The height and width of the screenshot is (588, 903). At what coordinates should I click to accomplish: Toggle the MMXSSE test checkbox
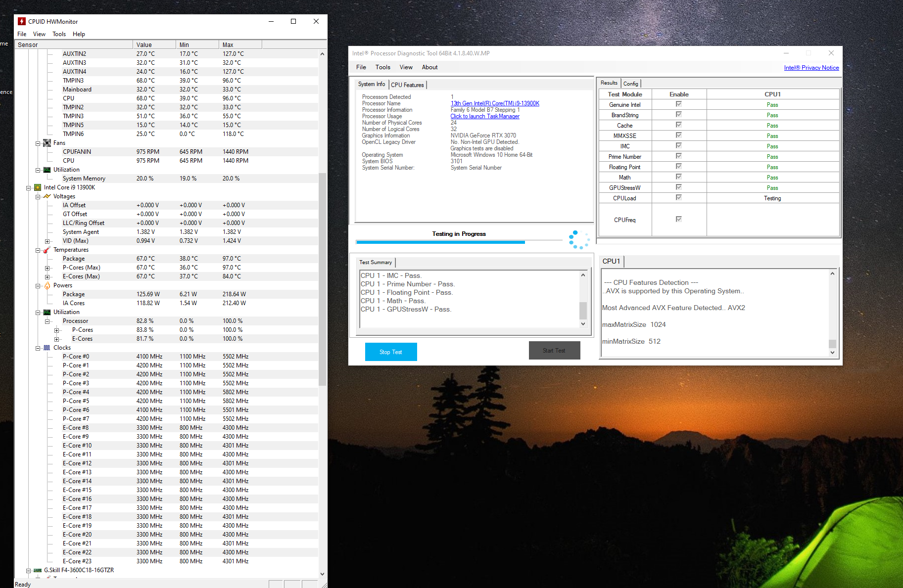click(x=679, y=135)
